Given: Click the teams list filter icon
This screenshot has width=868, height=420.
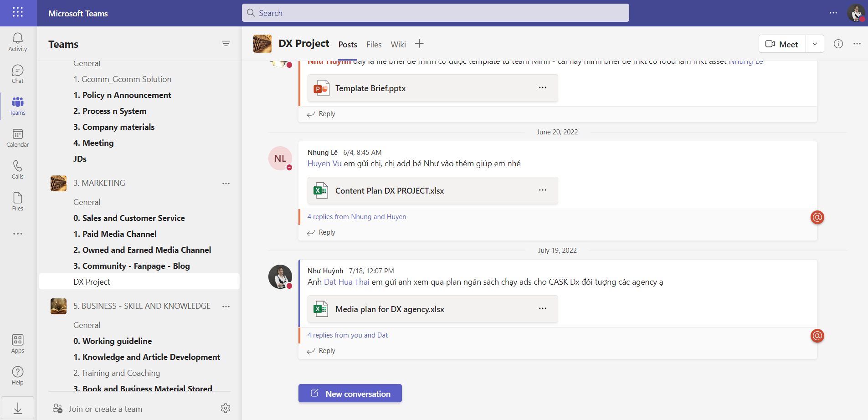Looking at the screenshot, I should (x=226, y=44).
